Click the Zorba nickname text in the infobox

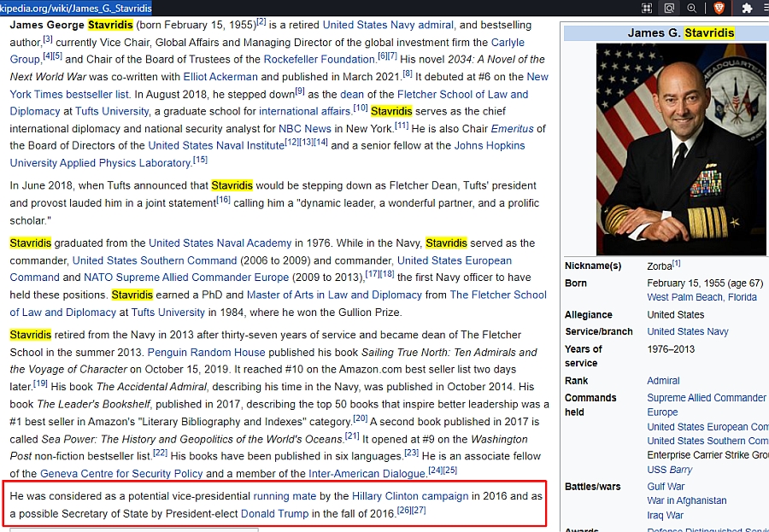[659, 266]
